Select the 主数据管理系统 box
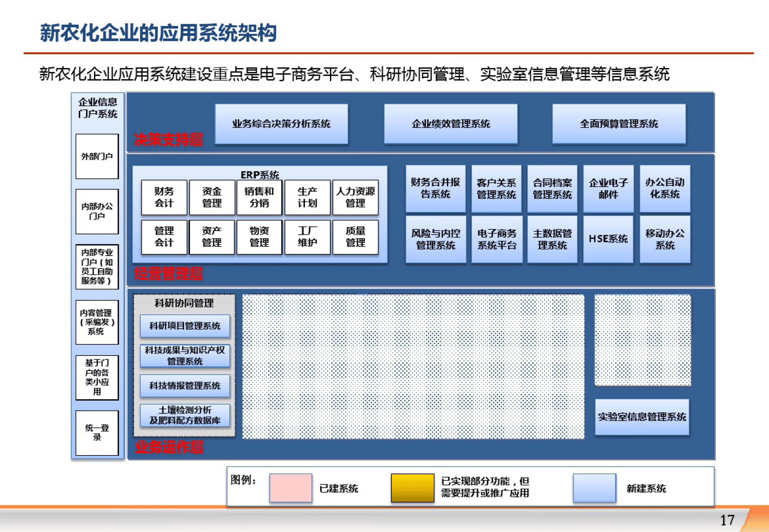769x532 pixels. (x=552, y=239)
